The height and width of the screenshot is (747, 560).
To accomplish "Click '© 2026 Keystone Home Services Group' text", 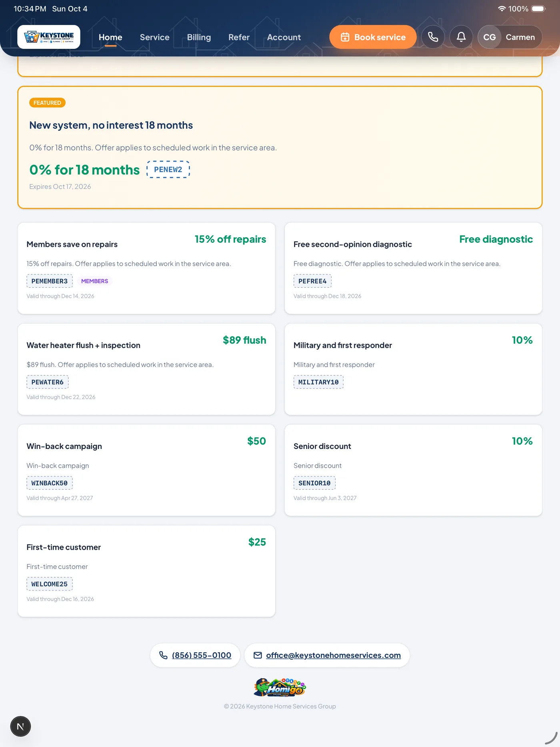I will [x=280, y=706].
